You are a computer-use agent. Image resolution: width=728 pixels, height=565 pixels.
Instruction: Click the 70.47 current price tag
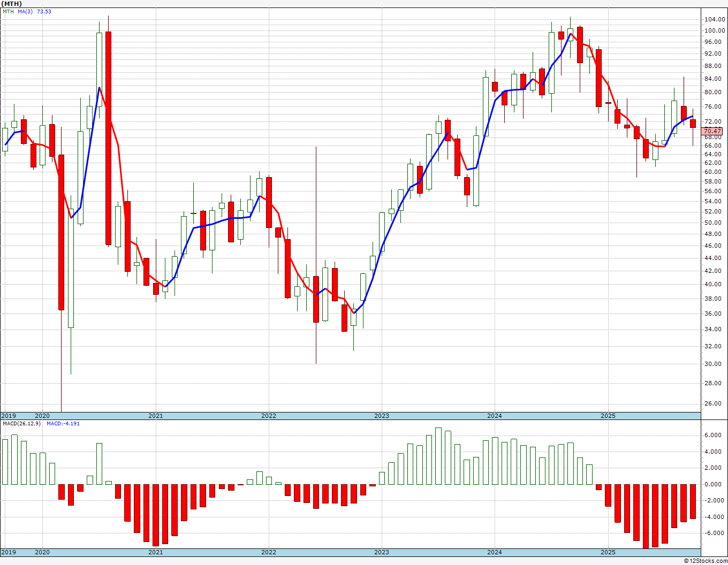tap(712, 131)
